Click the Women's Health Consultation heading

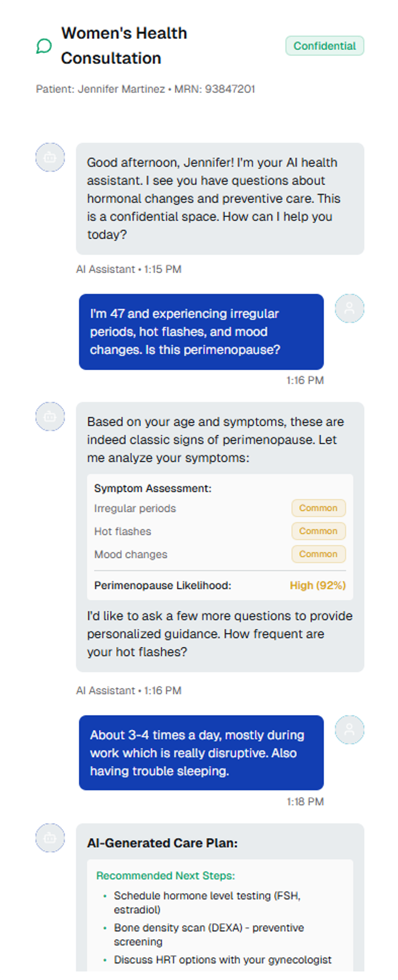(124, 46)
